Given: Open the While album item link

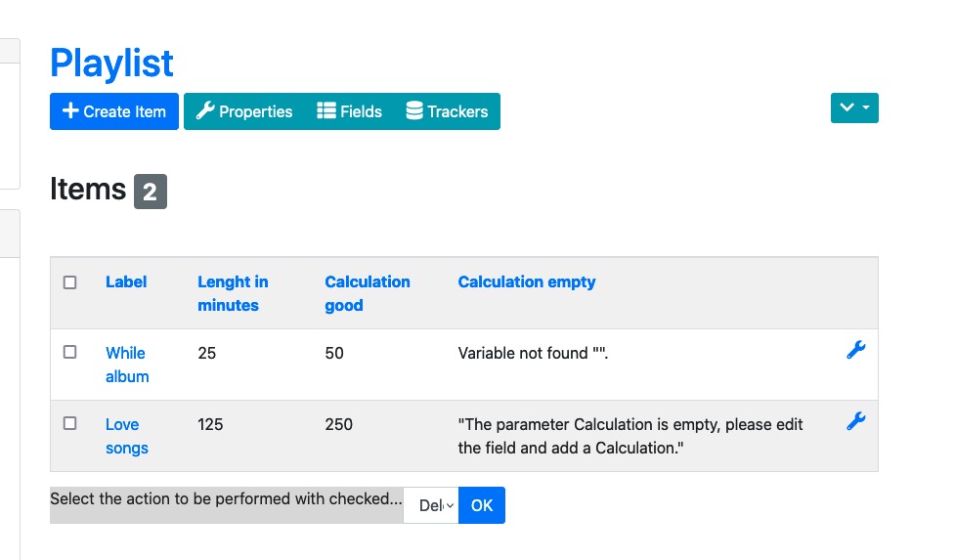Looking at the screenshot, I should coord(127,365).
